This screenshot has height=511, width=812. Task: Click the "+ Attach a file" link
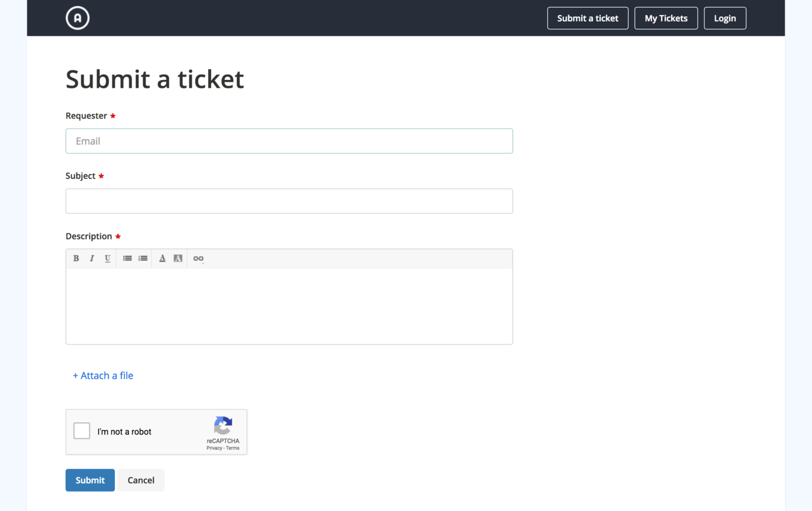pyautogui.click(x=103, y=376)
